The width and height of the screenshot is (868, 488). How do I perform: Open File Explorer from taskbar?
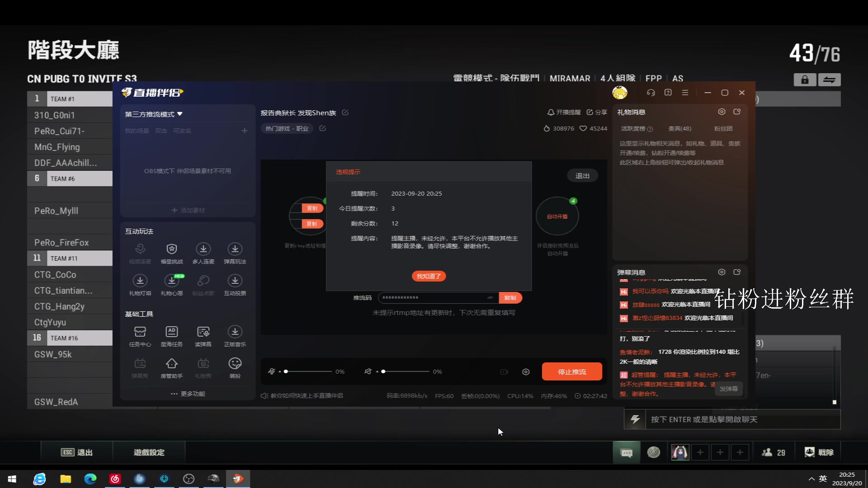tap(66, 479)
